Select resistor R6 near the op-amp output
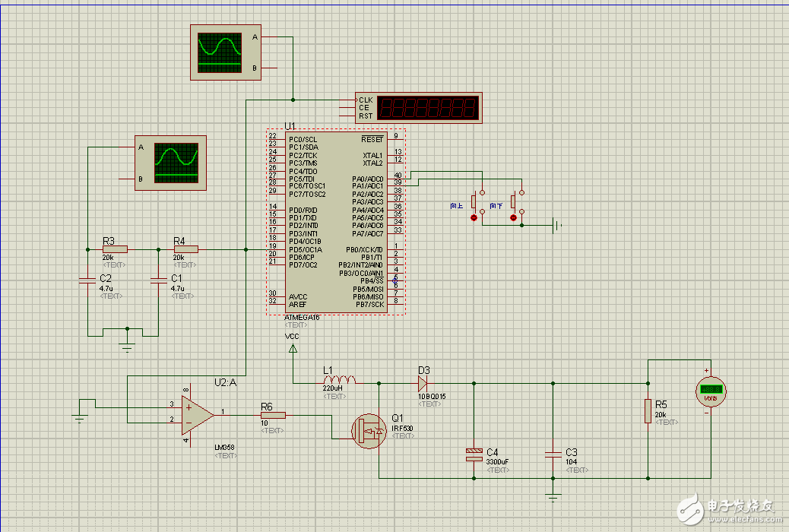The image size is (789, 532). point(273,415)
